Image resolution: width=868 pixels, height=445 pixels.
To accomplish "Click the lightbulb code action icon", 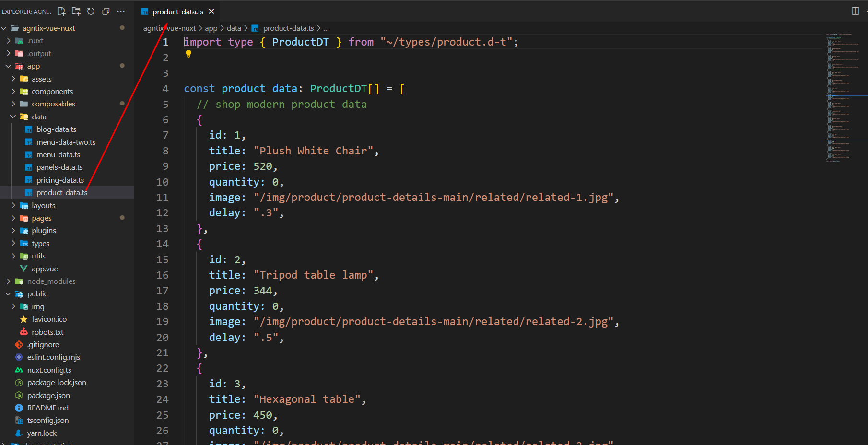I will pyautogui.click(x=188, y=54).
